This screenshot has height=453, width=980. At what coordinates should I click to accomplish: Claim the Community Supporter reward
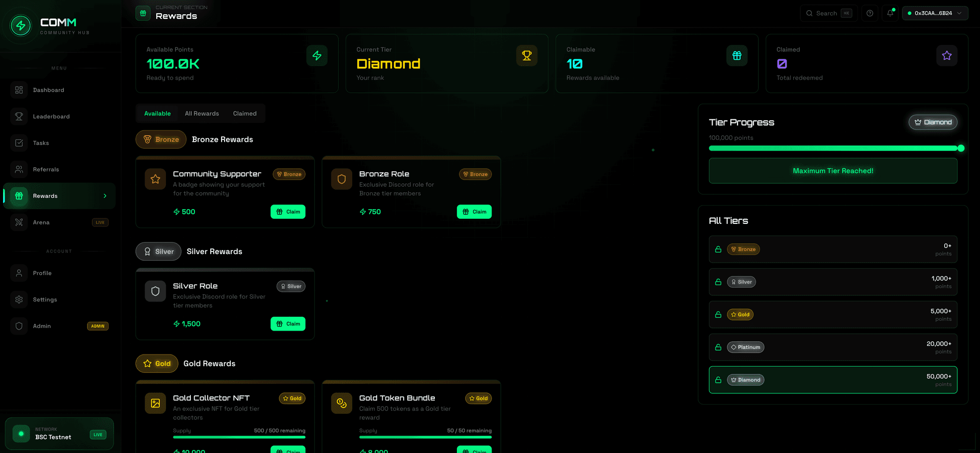288,212
